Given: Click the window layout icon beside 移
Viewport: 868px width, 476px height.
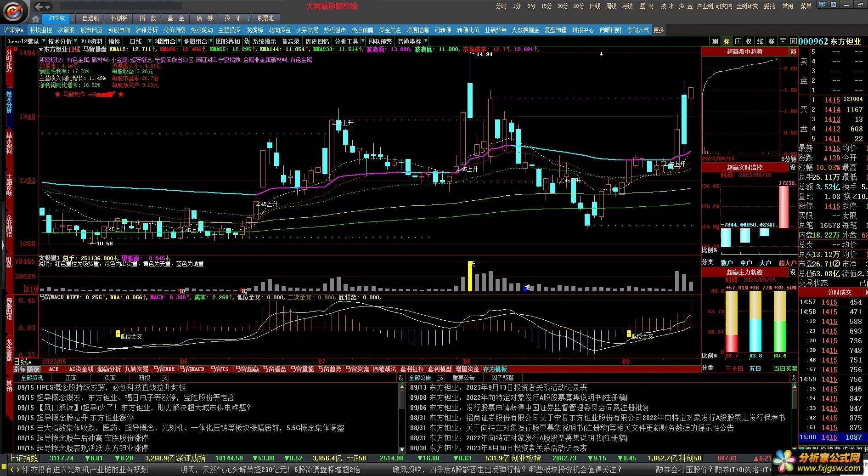Looking at the screenshot, I should point(783,41).
